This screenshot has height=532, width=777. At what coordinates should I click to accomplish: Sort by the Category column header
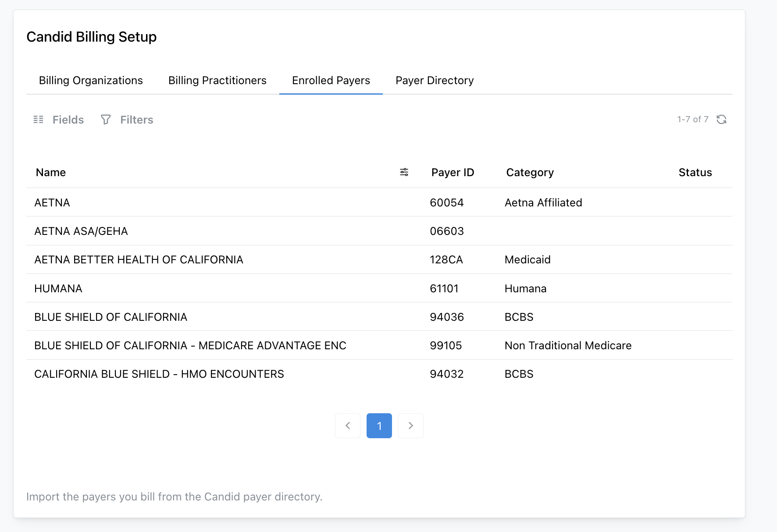(x=530, y=173)
